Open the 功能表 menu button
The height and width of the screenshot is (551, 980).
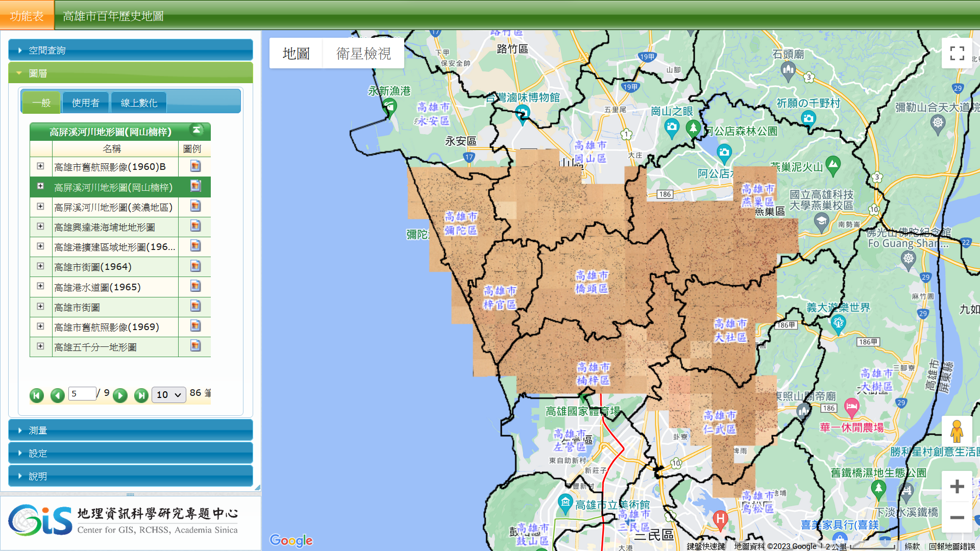coord(27,16)
